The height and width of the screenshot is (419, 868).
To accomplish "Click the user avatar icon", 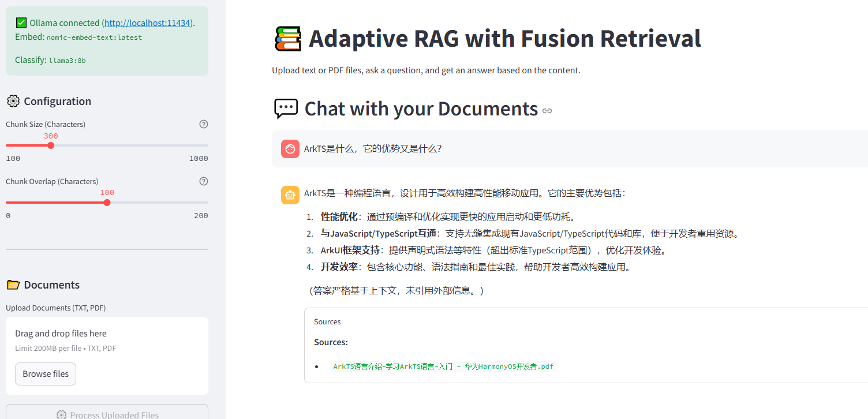I will click(290, 149).
